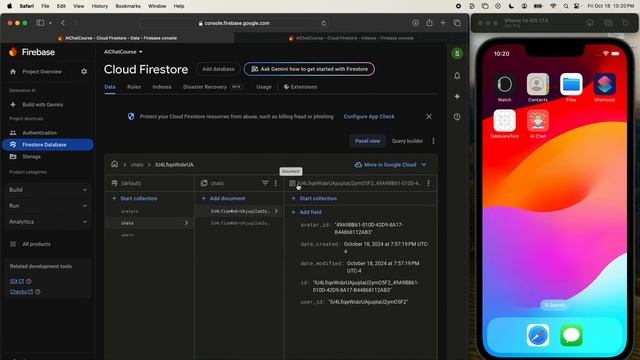Open Firebase project settings gear

[x=84, y=71]
